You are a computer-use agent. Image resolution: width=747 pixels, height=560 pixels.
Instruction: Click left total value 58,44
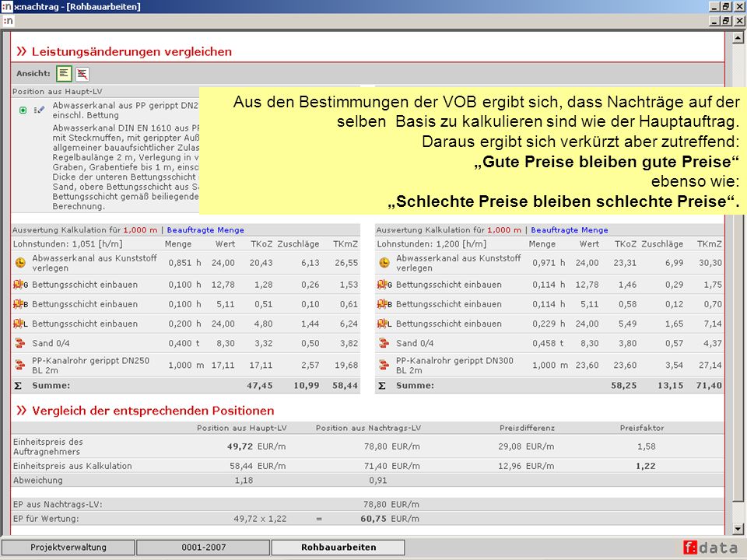click(345, 385)
